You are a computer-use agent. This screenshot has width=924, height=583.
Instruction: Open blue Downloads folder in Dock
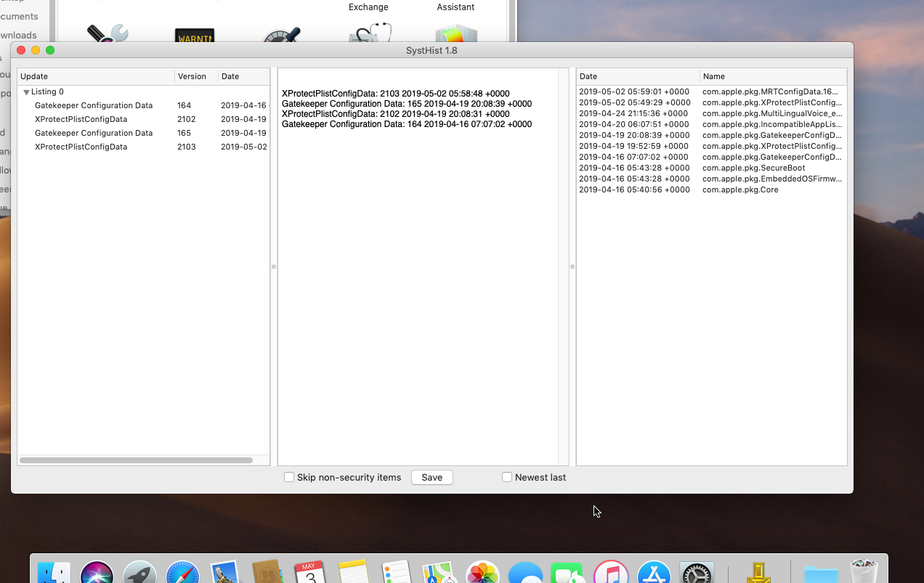pos(821,574)
